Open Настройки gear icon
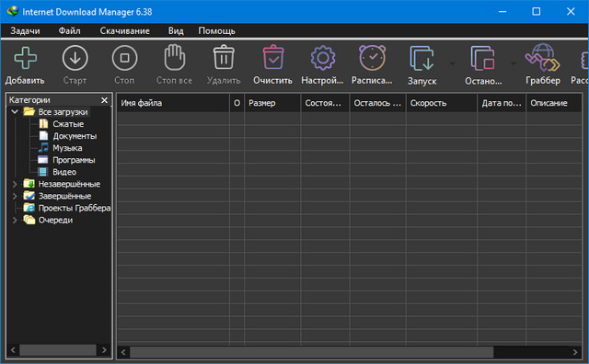 tap(323, 58)
